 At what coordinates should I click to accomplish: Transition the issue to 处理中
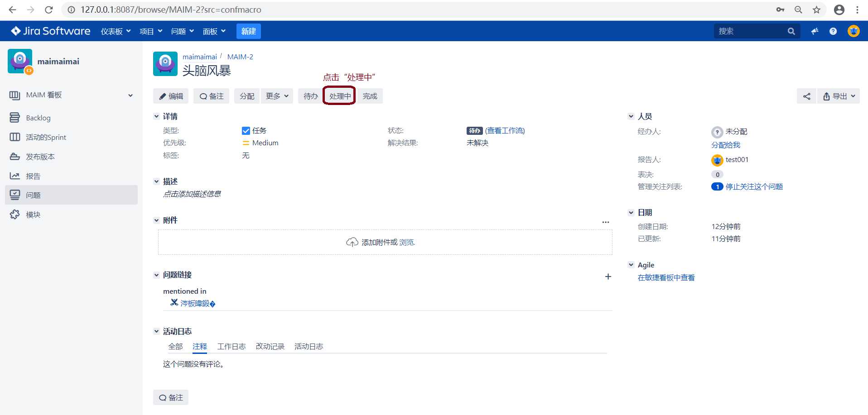coord(340,96)
